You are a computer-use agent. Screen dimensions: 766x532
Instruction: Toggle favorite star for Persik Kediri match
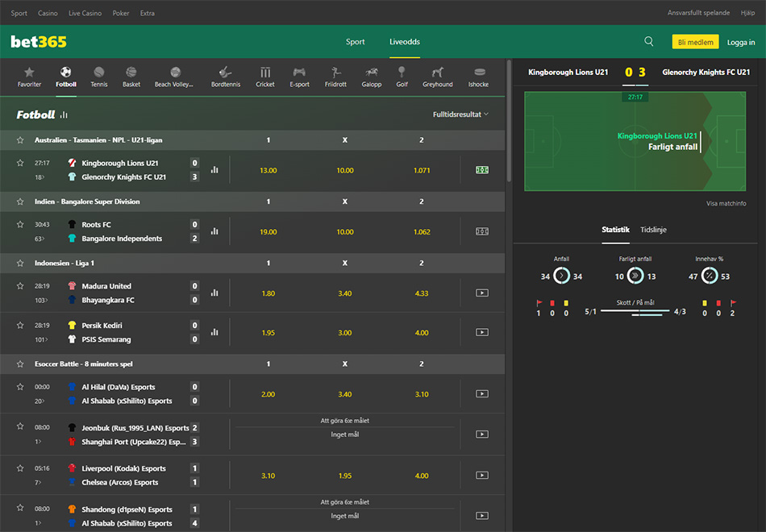pyautogui.click(x=20, y=326)
